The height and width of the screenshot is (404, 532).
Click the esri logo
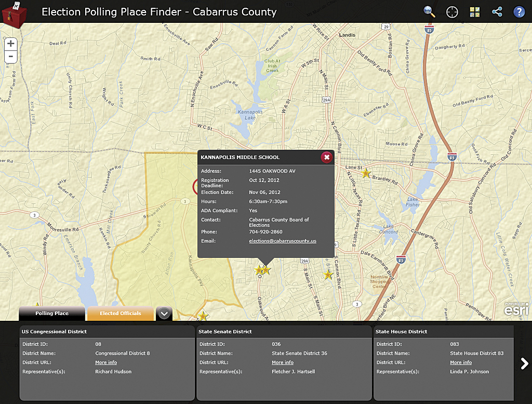point(516,309)
